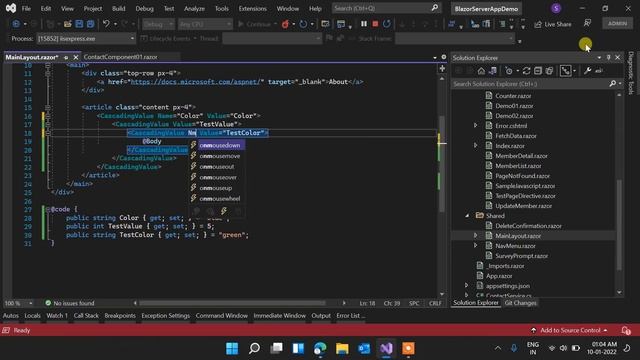Open the Debug configuration dropdown

[x=158, y=24]
